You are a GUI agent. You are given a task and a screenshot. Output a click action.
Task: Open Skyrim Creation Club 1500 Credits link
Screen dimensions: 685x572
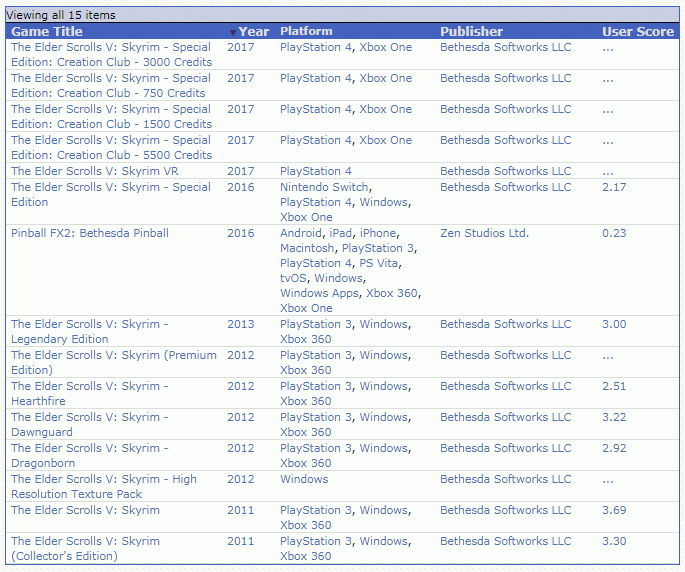pos(111,117)
